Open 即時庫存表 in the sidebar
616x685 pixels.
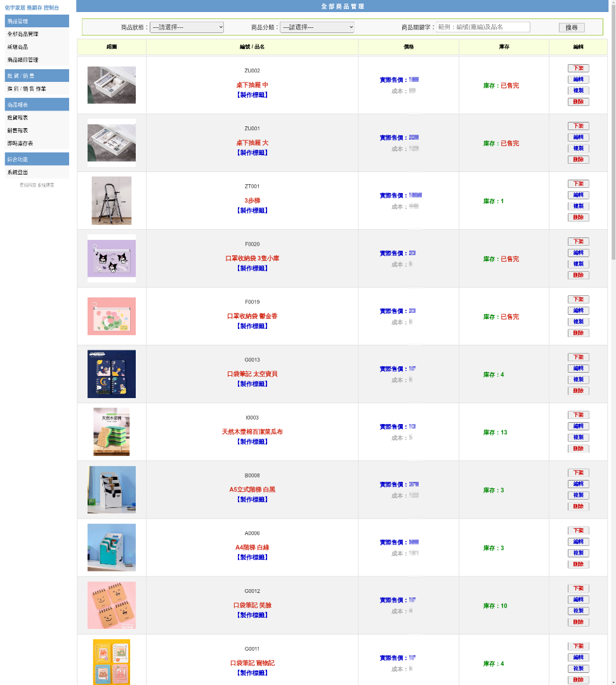(20, 143)
